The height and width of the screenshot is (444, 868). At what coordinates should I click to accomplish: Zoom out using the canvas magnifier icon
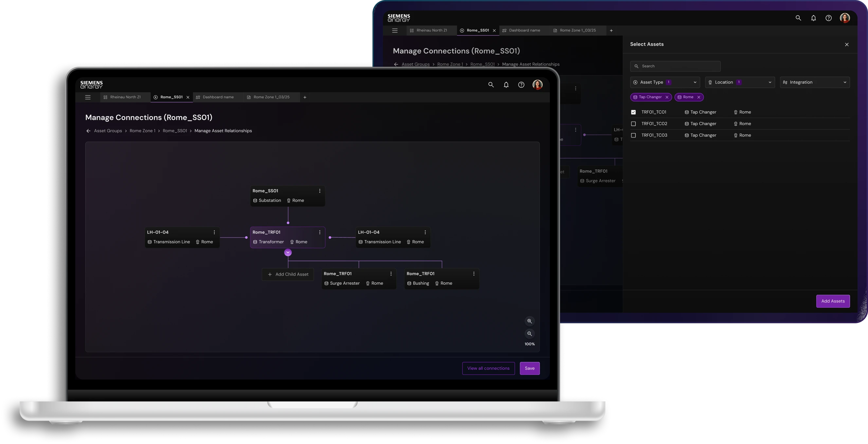[529, 334]
